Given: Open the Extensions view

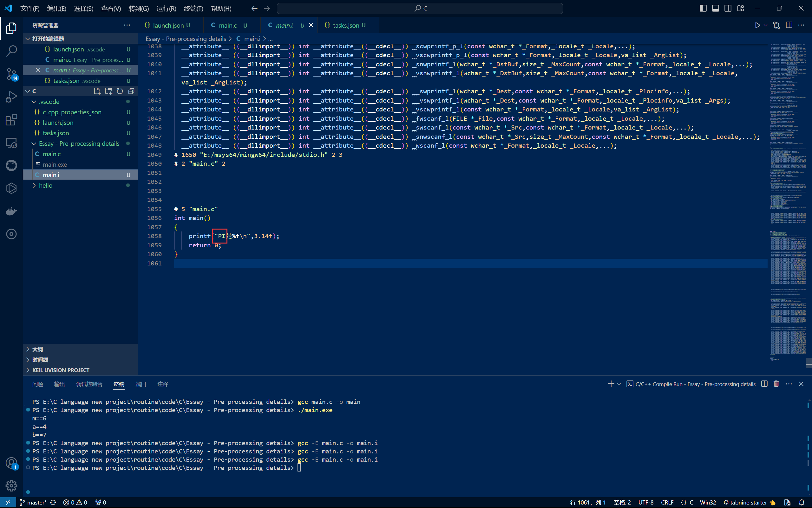Looking at the screenshot, I should pyautogui.click(x=11, y=120).
